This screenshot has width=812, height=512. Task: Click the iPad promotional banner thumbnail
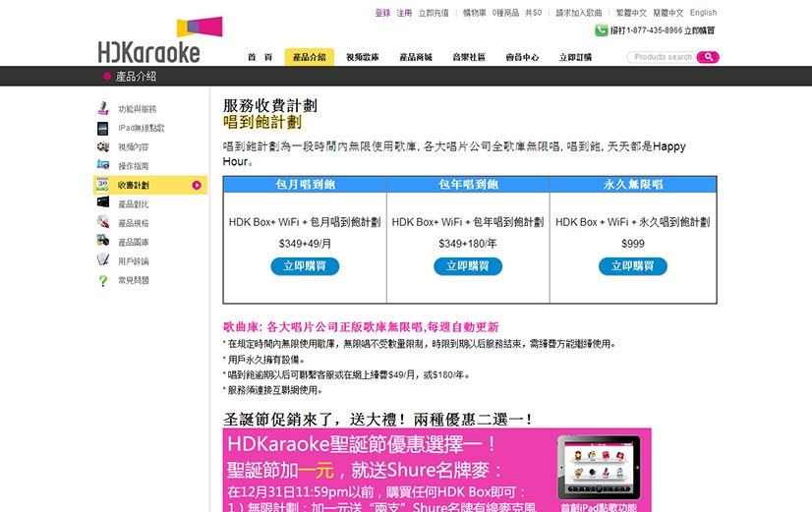pyautogui.click(x=598, y=470)
